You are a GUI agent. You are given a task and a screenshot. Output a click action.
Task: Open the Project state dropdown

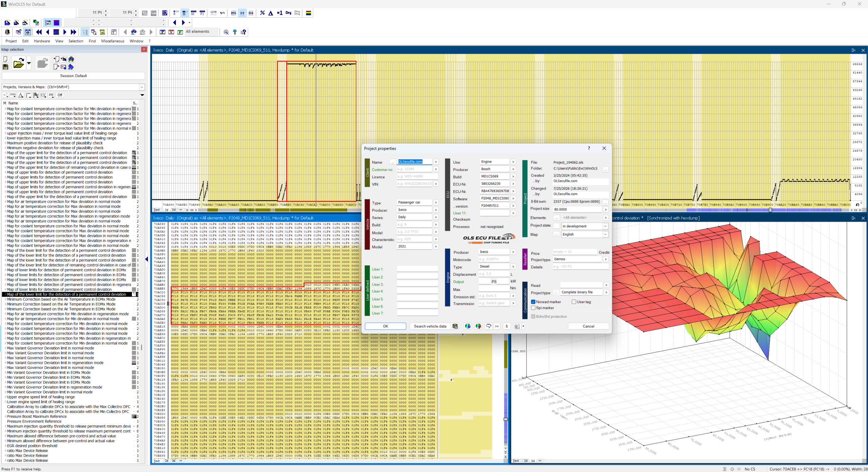tap(605, 226)
